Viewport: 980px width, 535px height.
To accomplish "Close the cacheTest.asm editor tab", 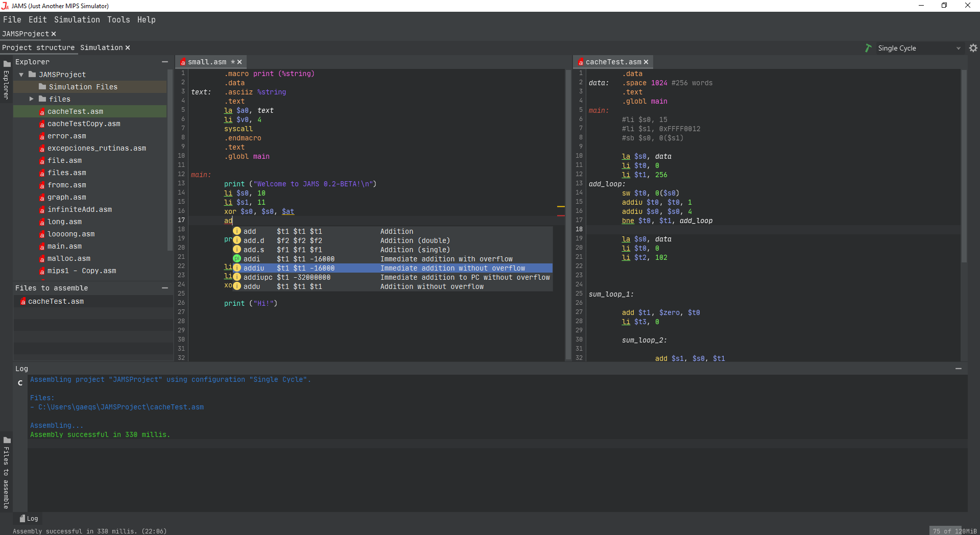I will 646,62.
